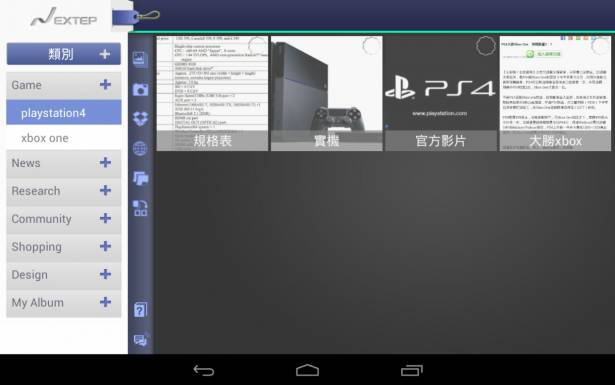The height and width of the screenshot is (385, 615).
Task: Expand the News category plus
Action: tap(105, 163)
